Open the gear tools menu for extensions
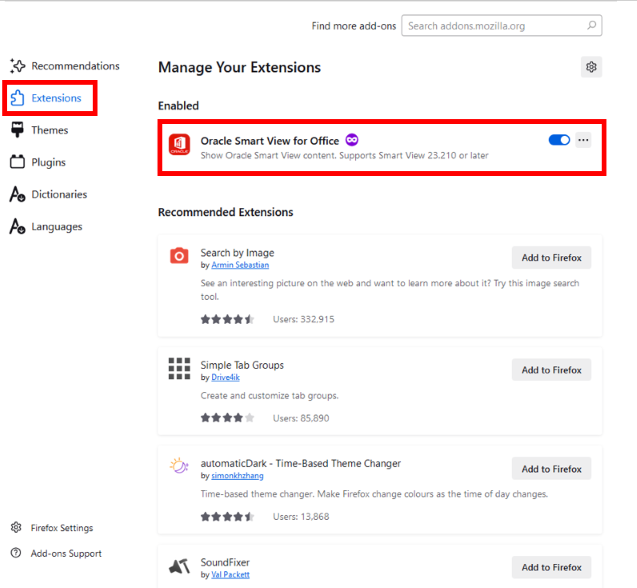Viewport: 637px width, 588px height. (591, 67)
